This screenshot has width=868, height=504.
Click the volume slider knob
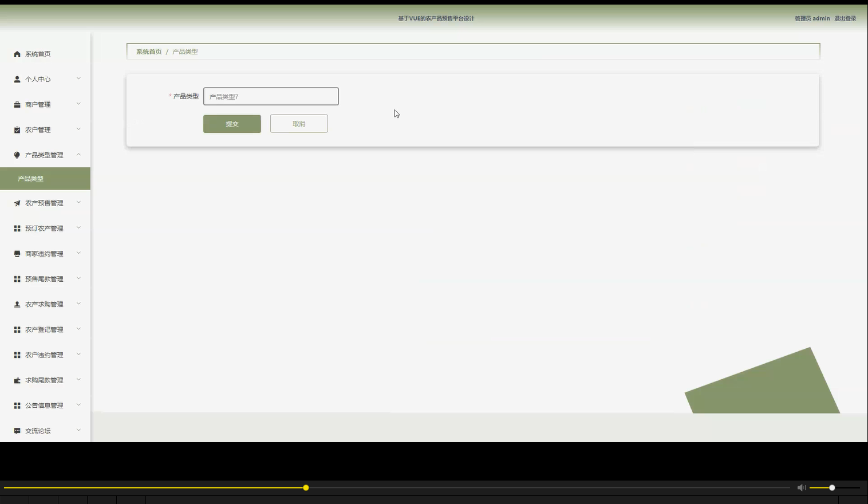pos(832,487)
